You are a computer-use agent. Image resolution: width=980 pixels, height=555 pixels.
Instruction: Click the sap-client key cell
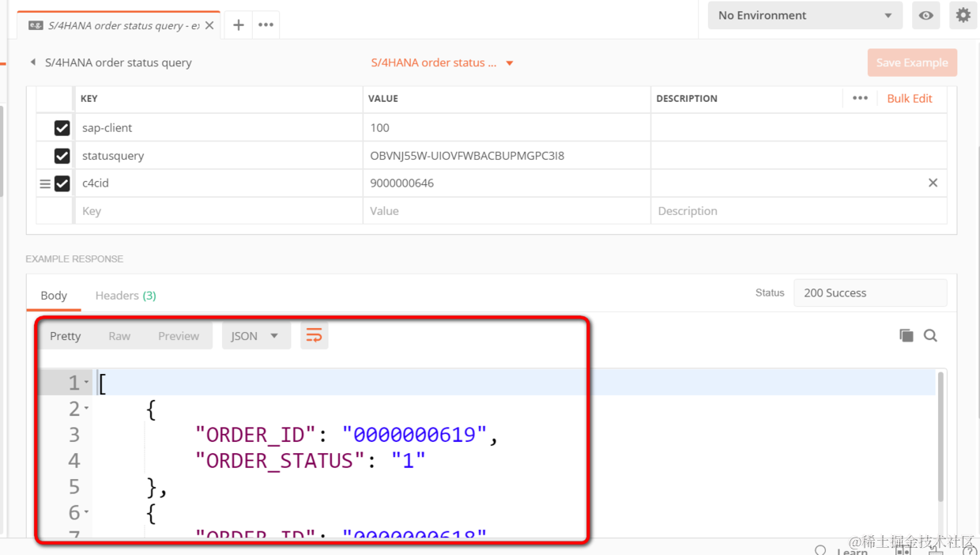coord(219,127)
